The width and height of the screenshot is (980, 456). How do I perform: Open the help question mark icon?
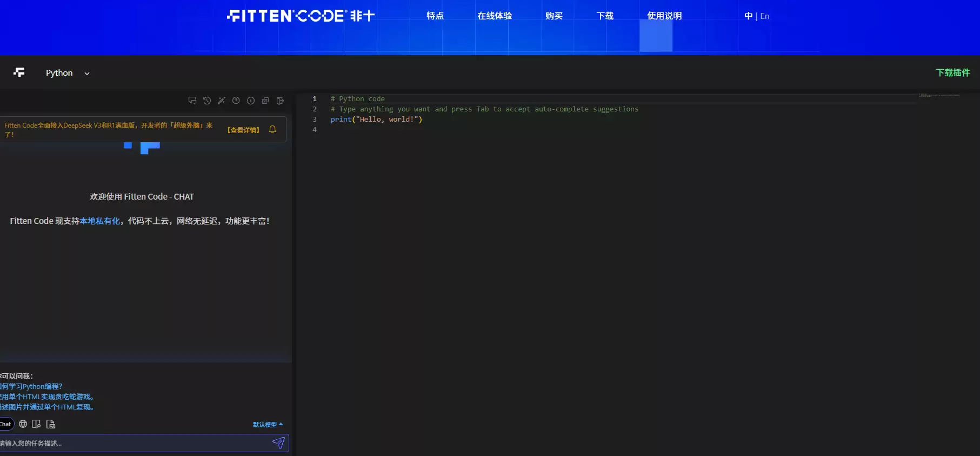236,101
